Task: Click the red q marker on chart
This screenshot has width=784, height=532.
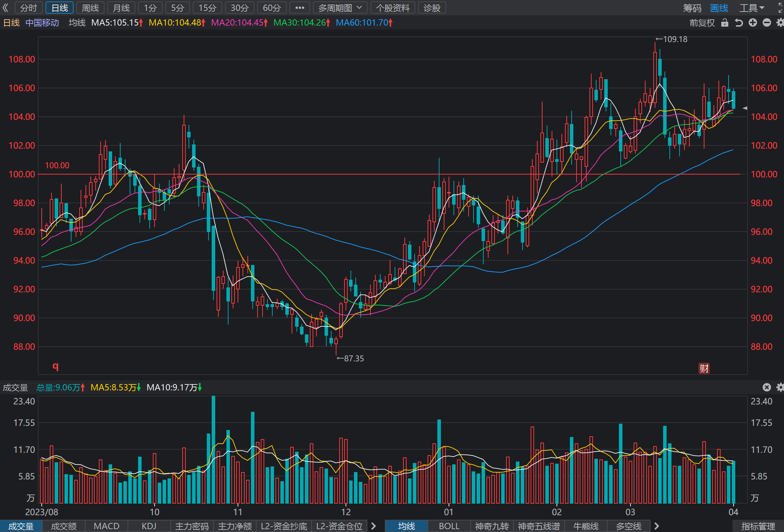Action: pyautogui.click(x=55, y=367)
